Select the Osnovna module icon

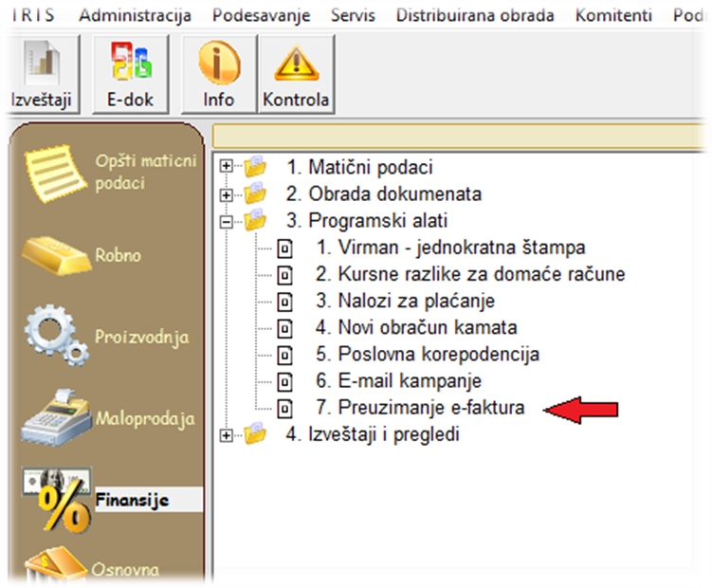click(55, 565)
